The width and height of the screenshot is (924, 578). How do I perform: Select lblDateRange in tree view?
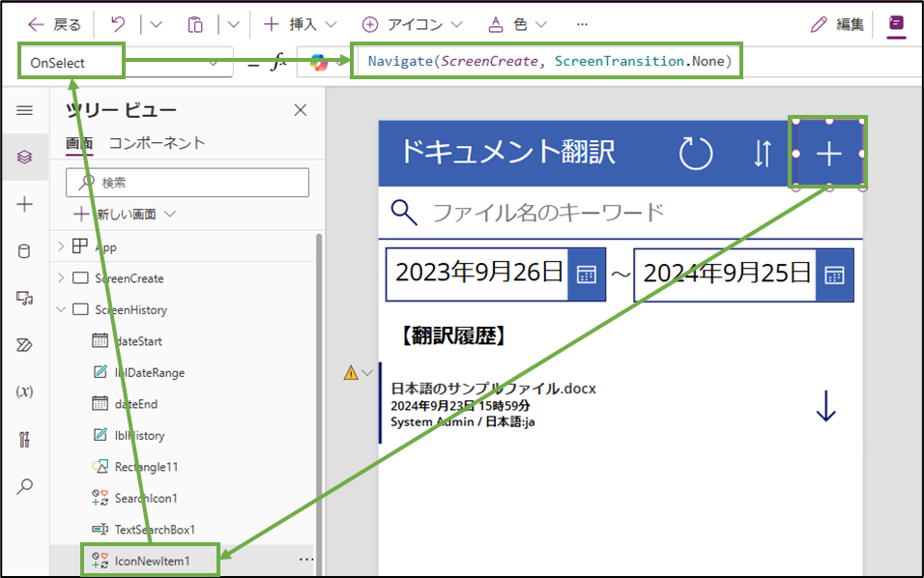click(150, 372)
